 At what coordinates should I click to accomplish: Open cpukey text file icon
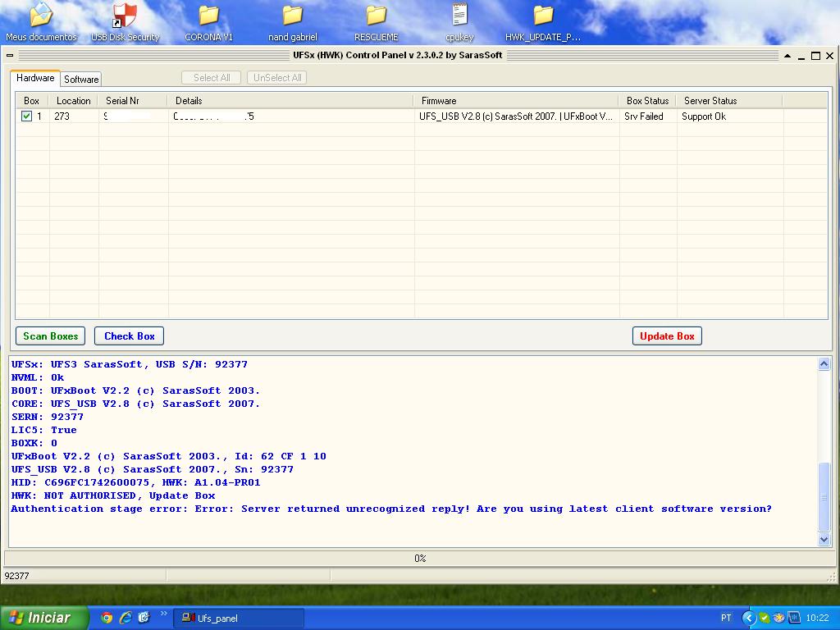point(459,21)
